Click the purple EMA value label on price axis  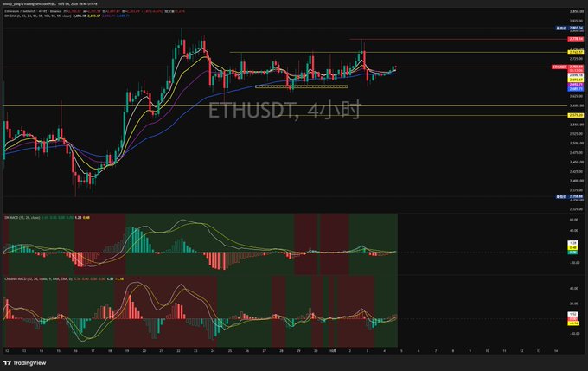click(x=576, y=85)
